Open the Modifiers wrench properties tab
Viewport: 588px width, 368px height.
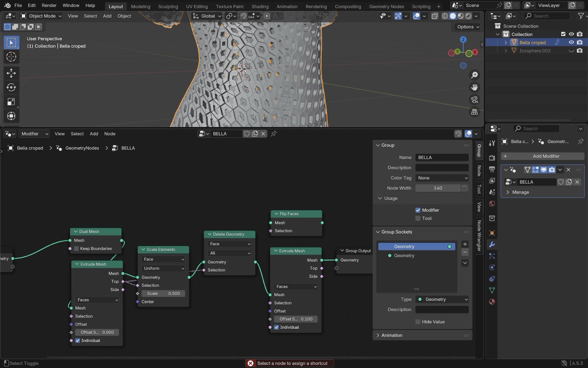492,244
